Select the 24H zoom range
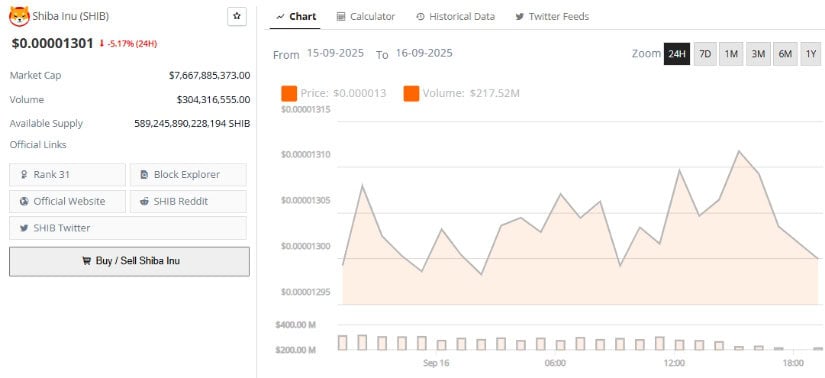This screenshot has width=825, height=378. (x=677, y=54)
